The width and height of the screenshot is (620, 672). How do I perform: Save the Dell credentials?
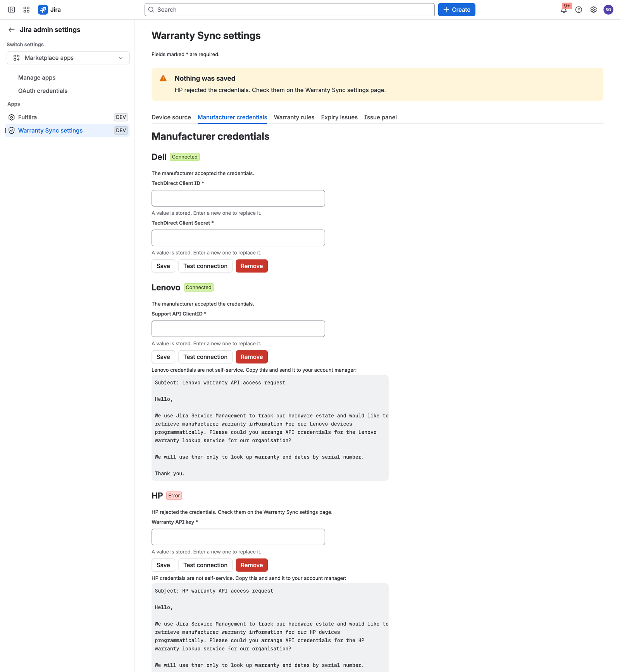point(163,266)
